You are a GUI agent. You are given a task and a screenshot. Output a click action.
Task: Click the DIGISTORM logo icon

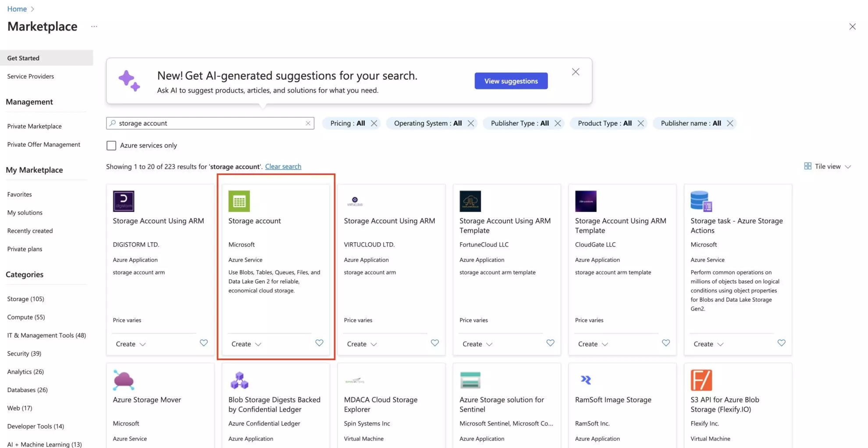(x=124, y=201)
